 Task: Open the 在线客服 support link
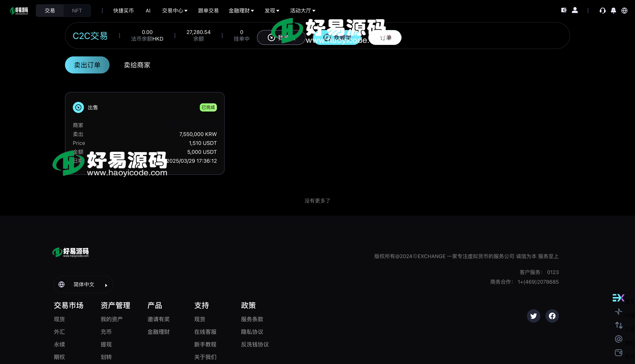tap(205, 332)
